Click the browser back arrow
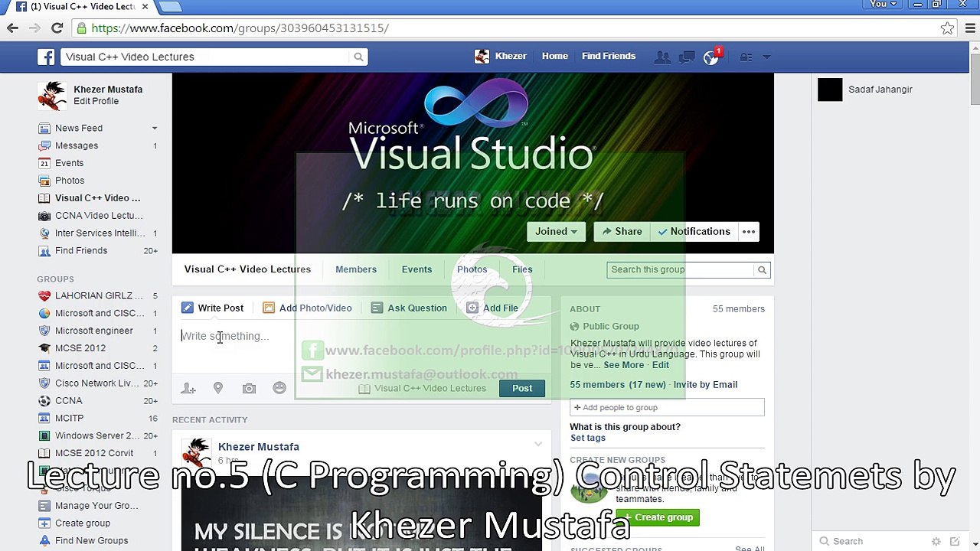This screenshot has width=980, height=551. (x=12, y=28)
